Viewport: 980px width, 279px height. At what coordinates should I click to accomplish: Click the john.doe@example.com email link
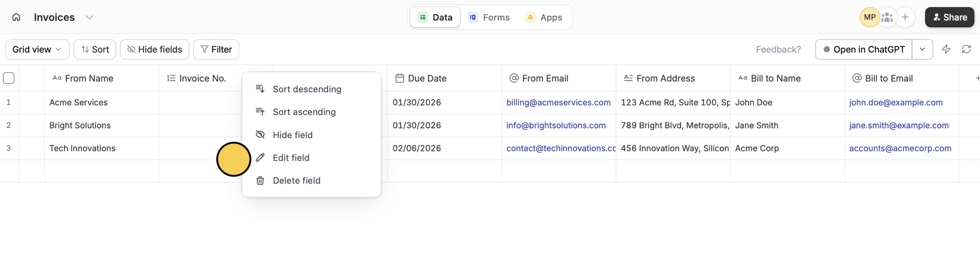click(896, 102)
